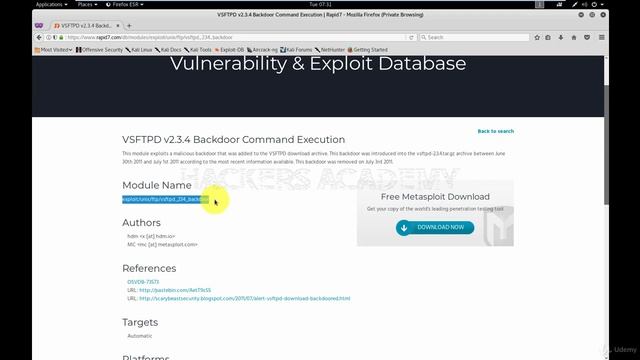Open the OSVDB-73573 reference link

tap(143, 282)
